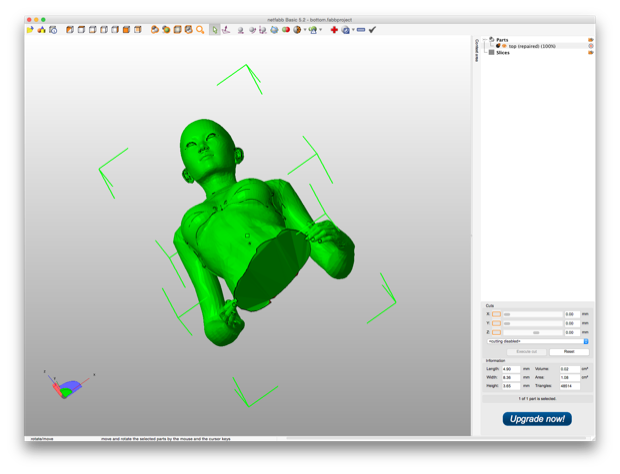This screenshot has height=474, width=620.
Task: Select the green arrow selection tool
Action: (x=214, y=30)
